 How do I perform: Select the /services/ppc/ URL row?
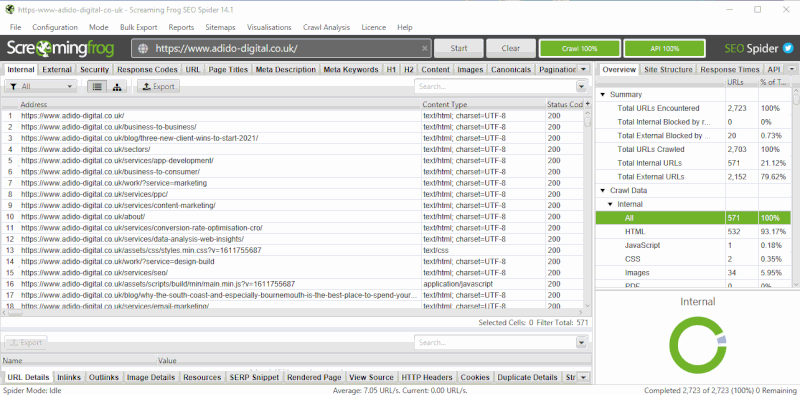point(292,194)
